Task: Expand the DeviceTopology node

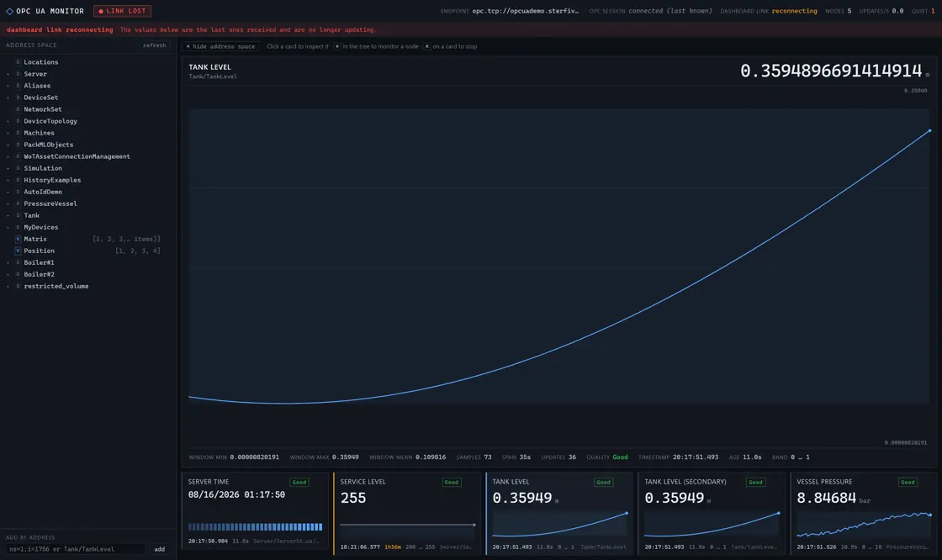Action: point(8,121)
